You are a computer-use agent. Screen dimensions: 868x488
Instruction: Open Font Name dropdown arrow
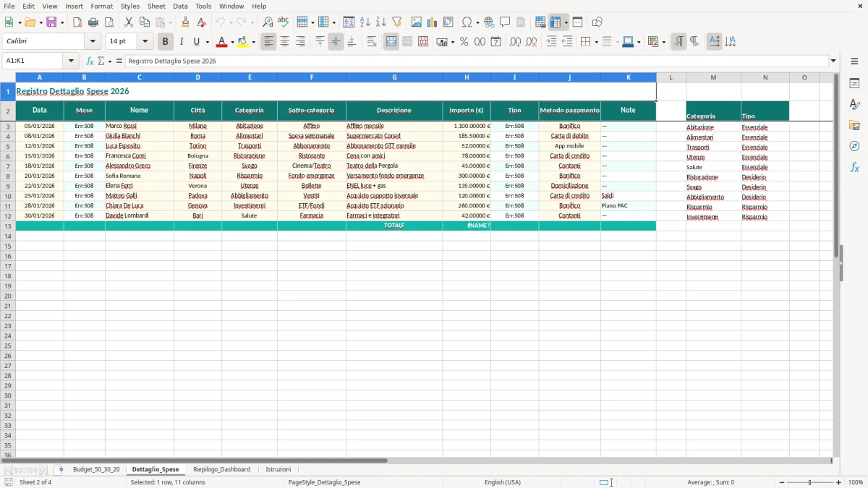pos(93,42)
